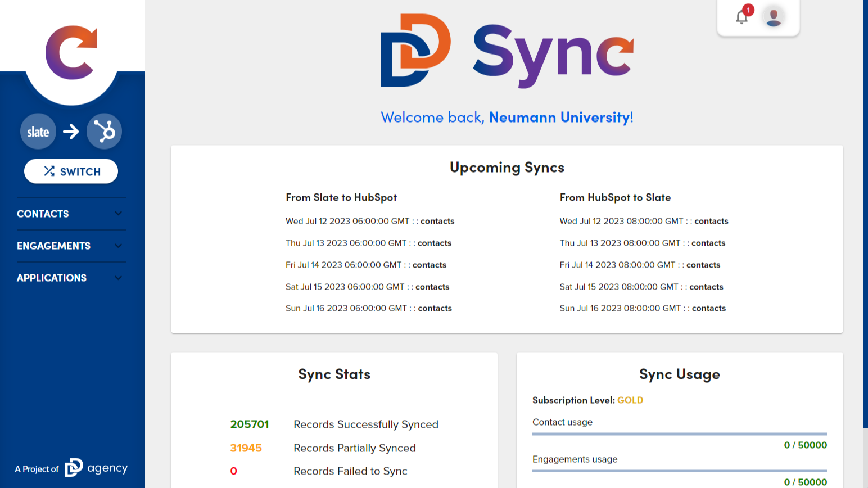Image resolution: width=868 pixels, height=488 pixels.
Task: Click the Sun Jul 16 HubSpot-to-Slate contacts link
Action: (710, 308)
